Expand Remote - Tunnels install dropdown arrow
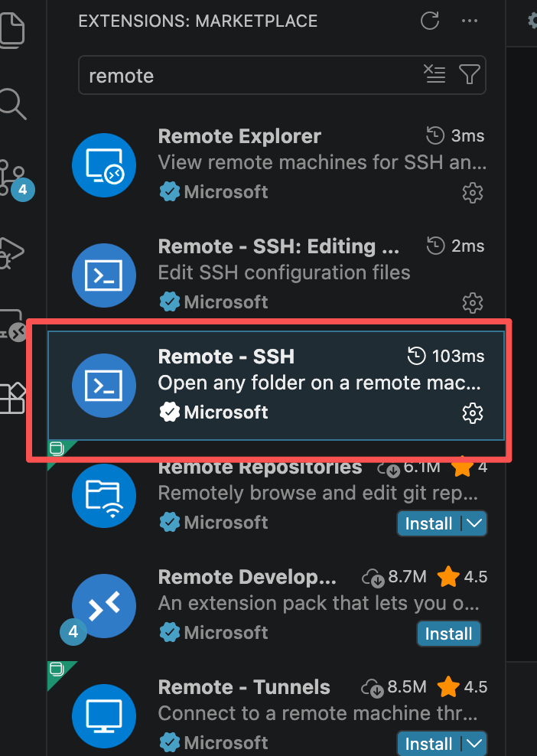537x756 pixels. pos(474,744)
